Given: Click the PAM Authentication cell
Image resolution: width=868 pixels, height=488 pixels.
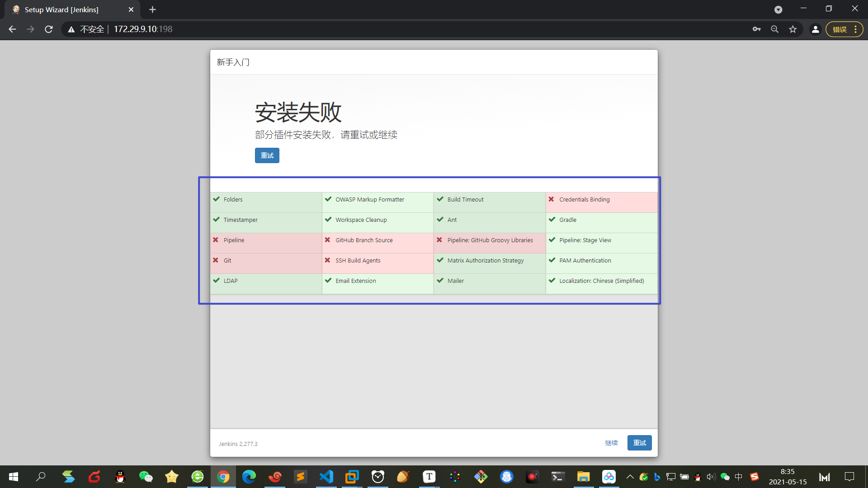Looking at the screenshot, I should (601, 263).
